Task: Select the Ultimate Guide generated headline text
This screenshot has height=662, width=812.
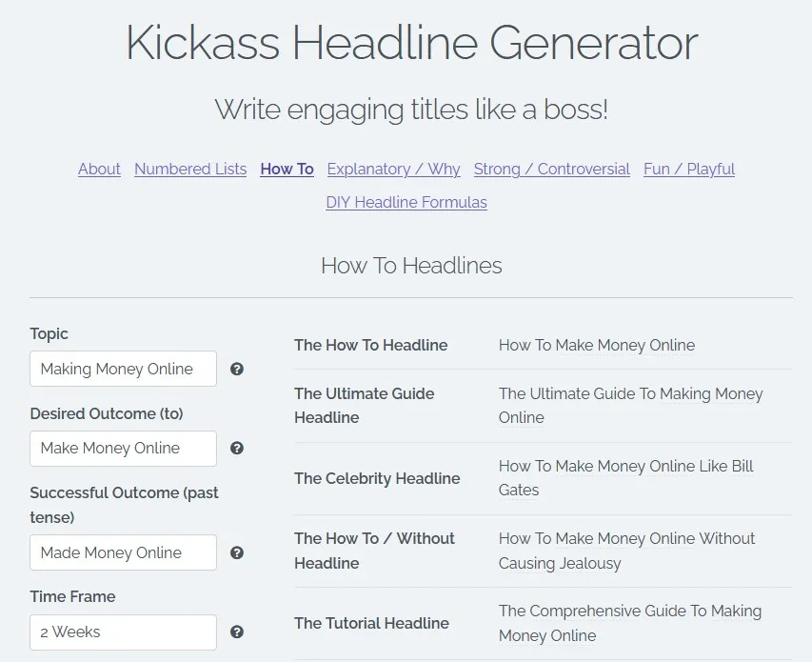Action: [630, 406]
